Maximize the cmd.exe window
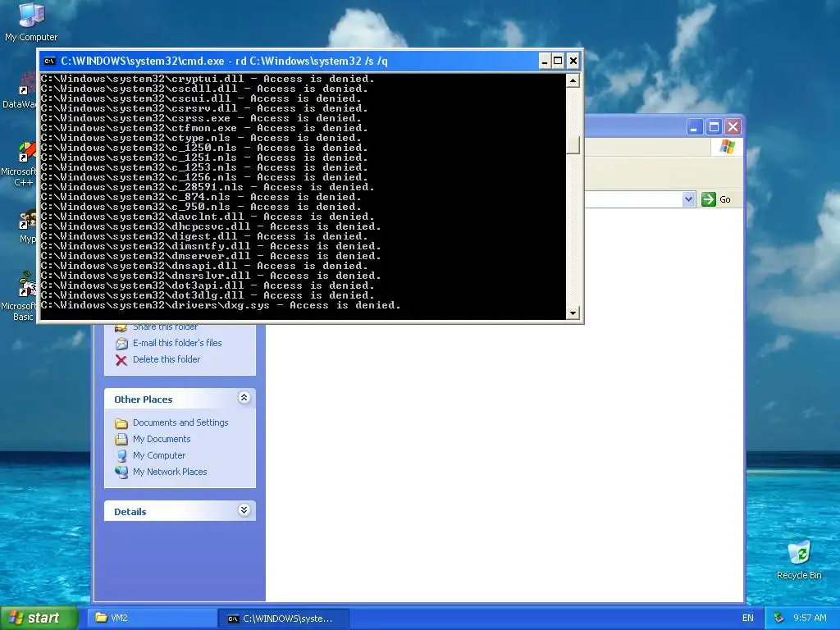840x630 pixels. [558, 61]
